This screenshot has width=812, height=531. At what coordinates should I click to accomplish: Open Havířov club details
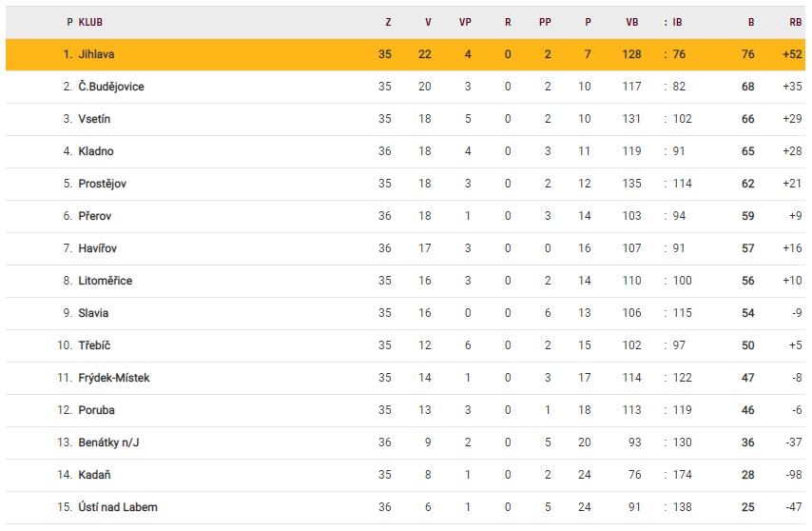(98, 248)
